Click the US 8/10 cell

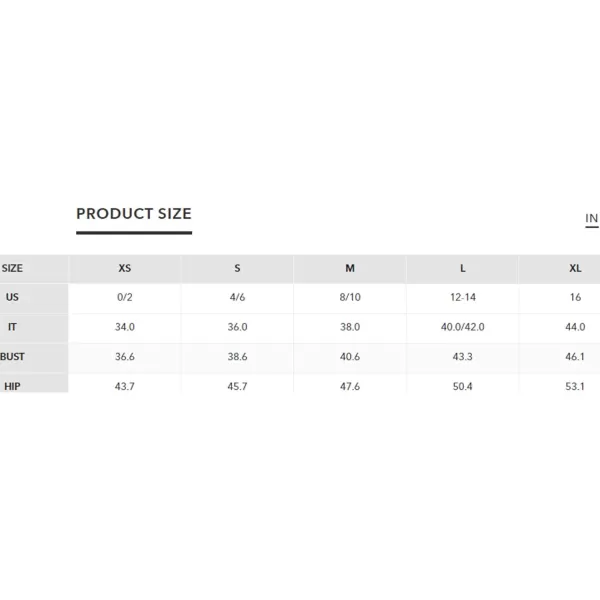[350, 297]
